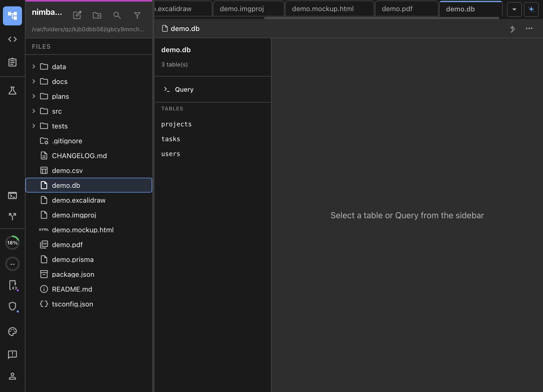Screen dimensions: 543x392
Task: Select the users table in the sidebar
Action: coord(170,154)
